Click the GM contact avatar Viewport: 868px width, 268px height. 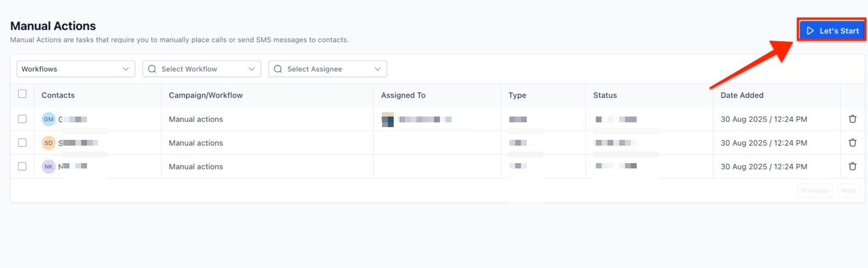click(49, 119)
